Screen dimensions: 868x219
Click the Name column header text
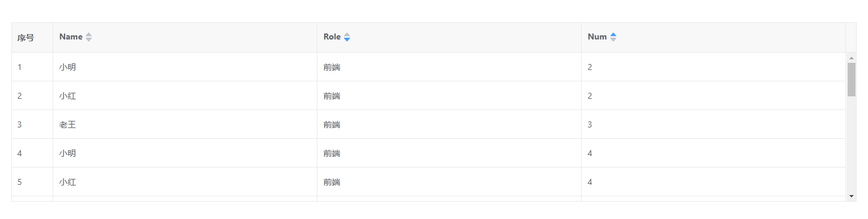point(71,37)
